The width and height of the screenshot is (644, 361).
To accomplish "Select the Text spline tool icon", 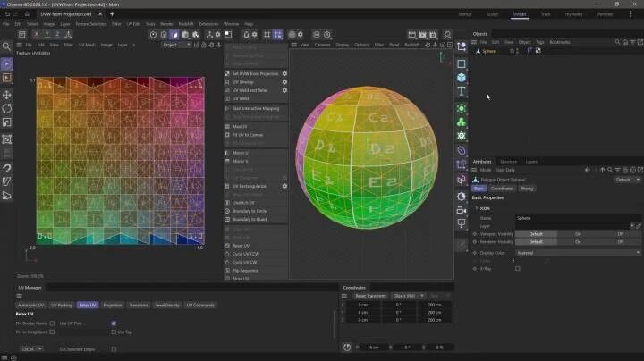I will pos(462,91).
